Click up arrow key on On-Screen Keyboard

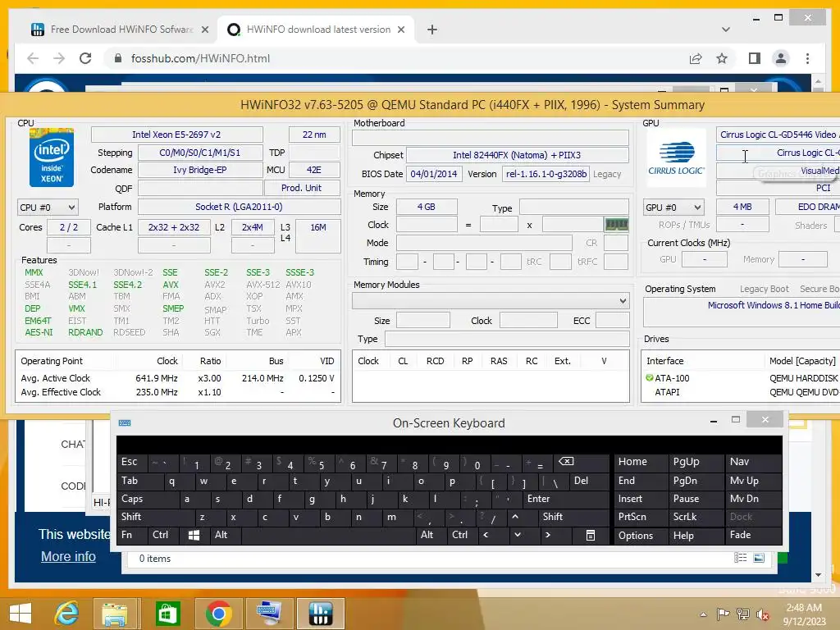click(x=515, y=517)
